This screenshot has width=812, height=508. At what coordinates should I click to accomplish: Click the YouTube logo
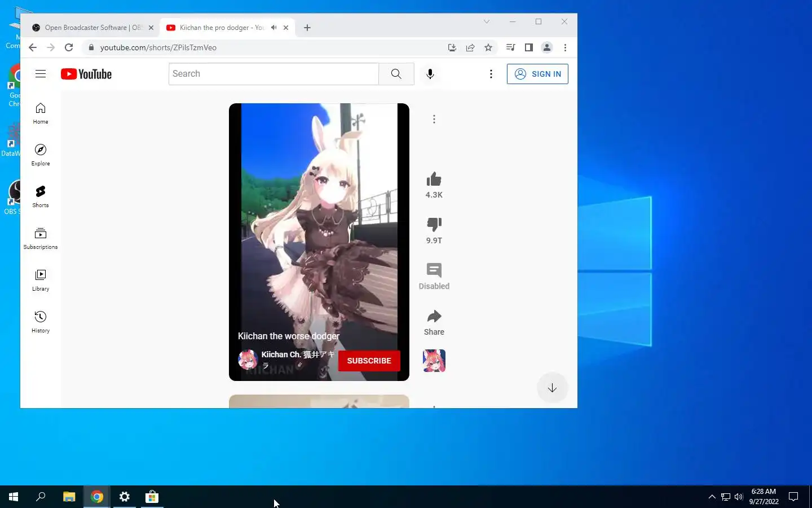click(x=86, y=74)
